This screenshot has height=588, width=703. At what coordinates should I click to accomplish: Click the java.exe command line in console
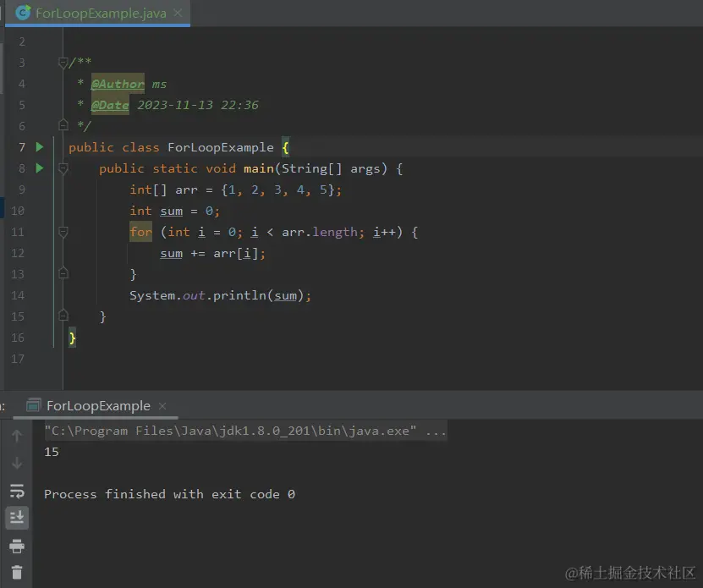coord(245,431)
